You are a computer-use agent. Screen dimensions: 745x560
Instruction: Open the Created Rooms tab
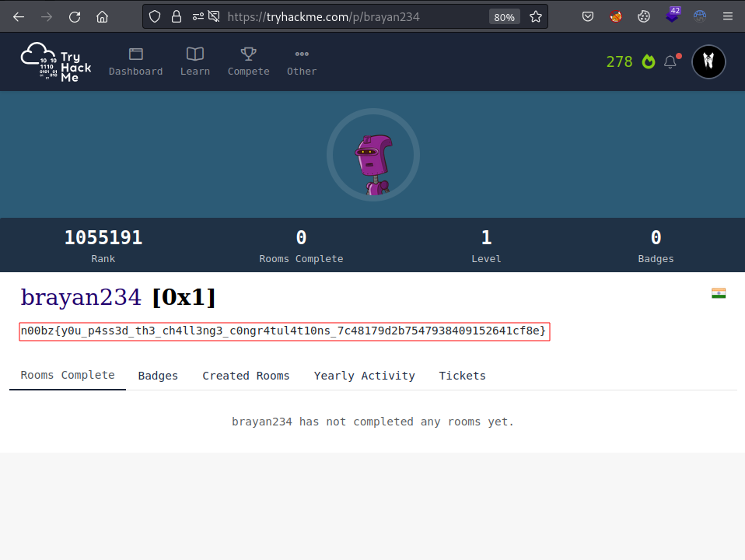246,376
